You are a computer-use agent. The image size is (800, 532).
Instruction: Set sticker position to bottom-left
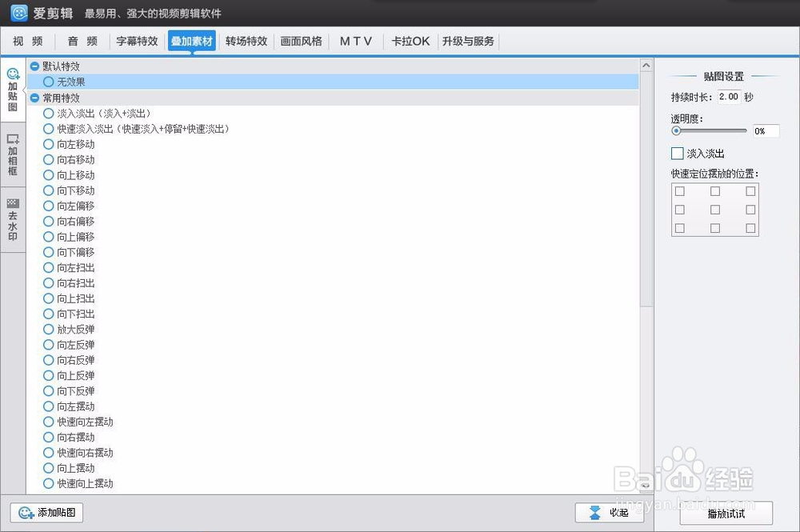click(679, 228)
